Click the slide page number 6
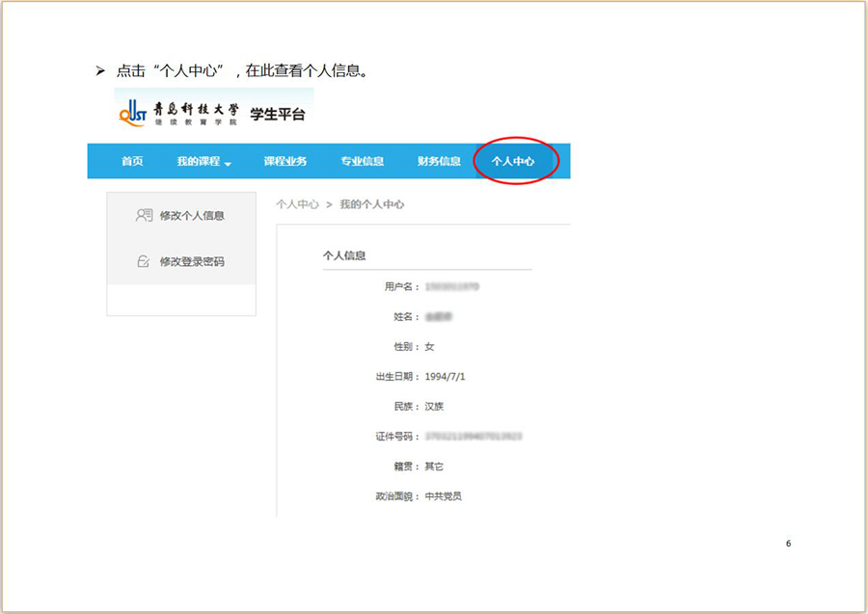868x614 pixels. point(788,544)
